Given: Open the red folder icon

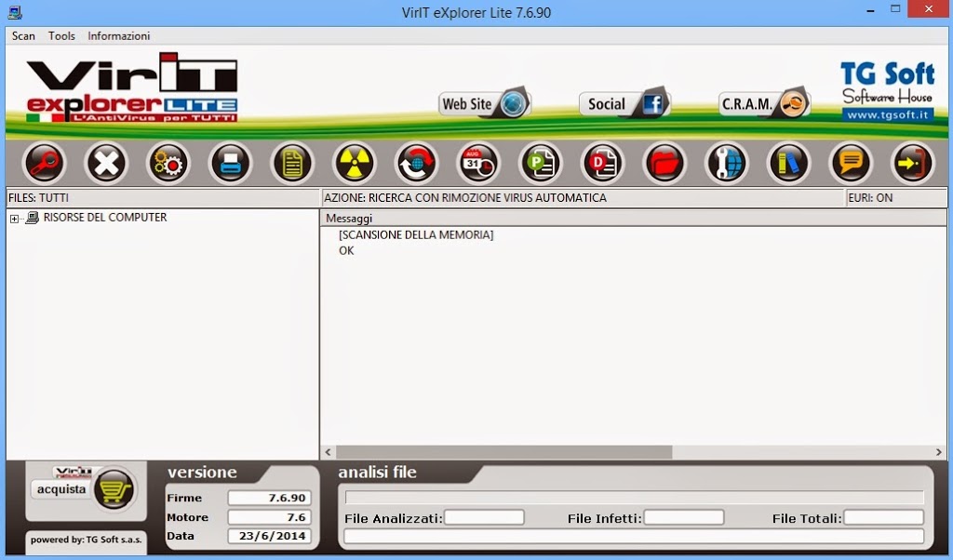Looking at the screenshot, I should click(x=664, y=163).
